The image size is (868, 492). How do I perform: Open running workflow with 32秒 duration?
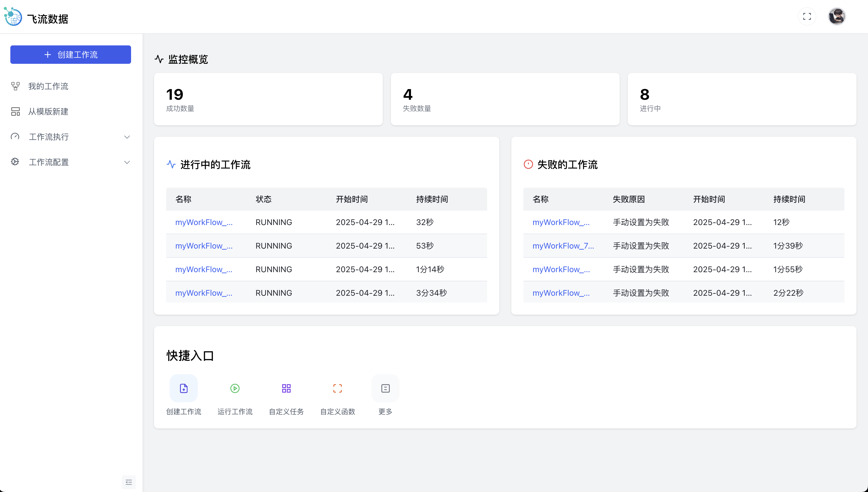204,222
